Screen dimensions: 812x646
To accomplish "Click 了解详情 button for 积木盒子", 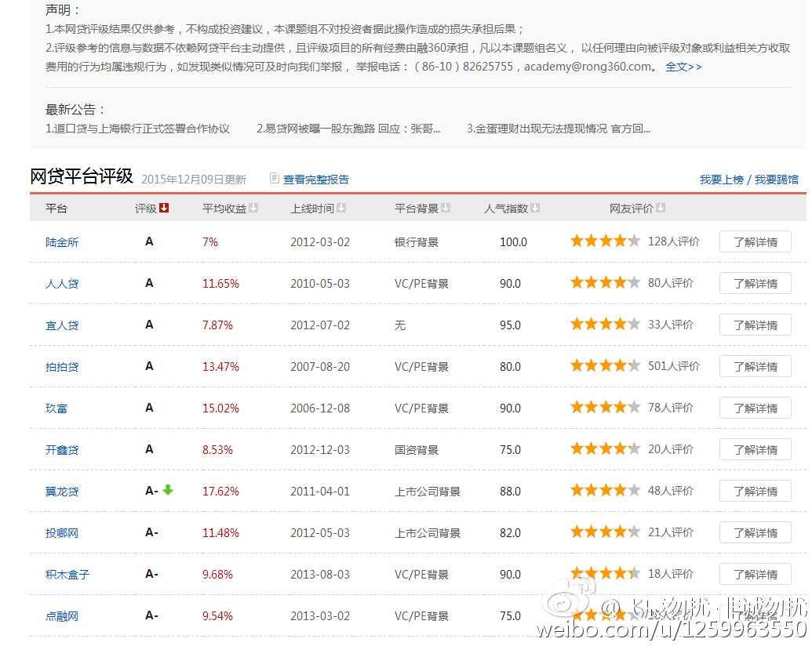I will point(755,574).
